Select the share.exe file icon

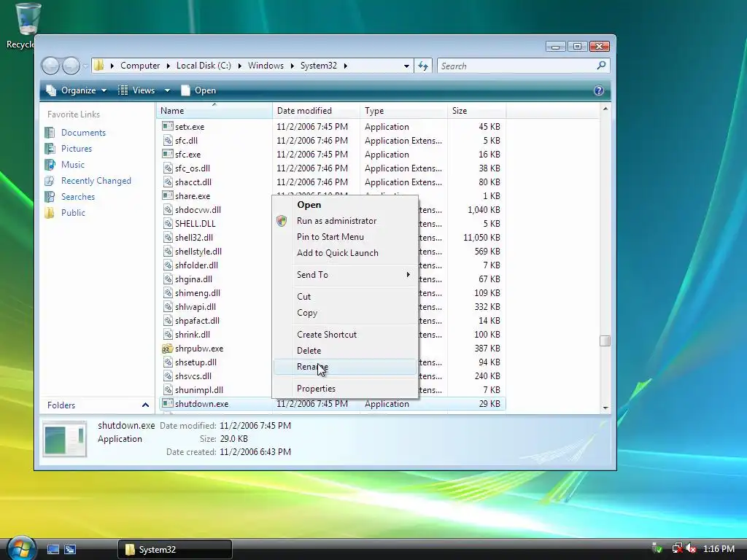point(167,195)
